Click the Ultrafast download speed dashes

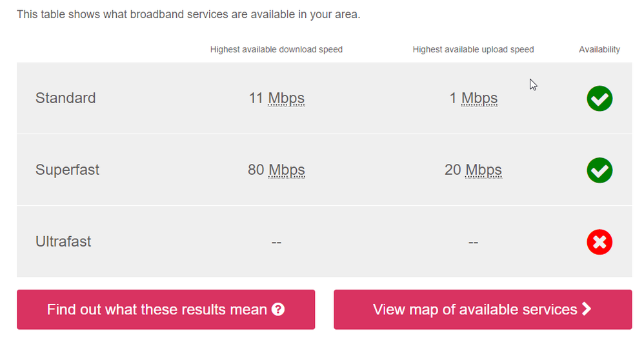click(x=276, y=243)
